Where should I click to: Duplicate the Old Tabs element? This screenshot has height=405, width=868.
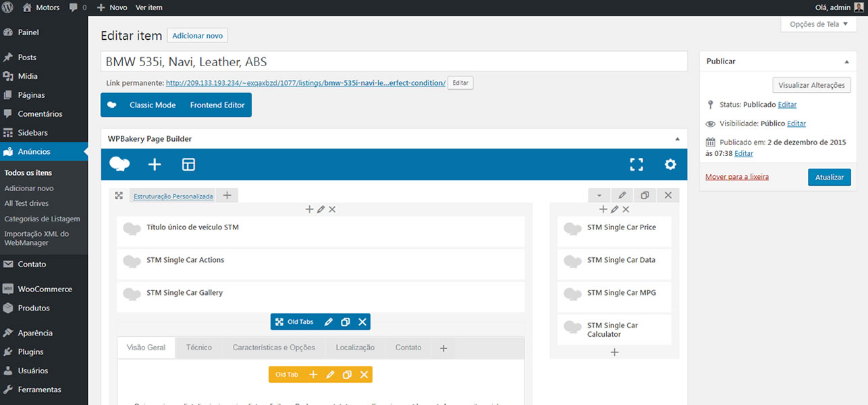[x=346, y=322]
